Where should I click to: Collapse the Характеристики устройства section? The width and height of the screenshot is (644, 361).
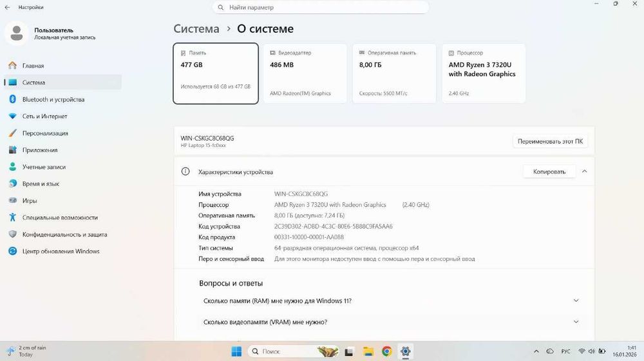pos(585,171)
